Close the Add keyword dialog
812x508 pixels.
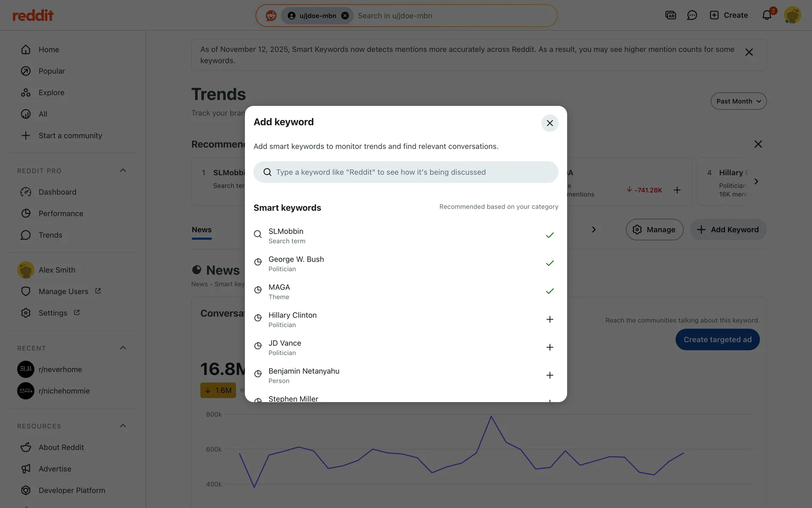pos(549,123)
